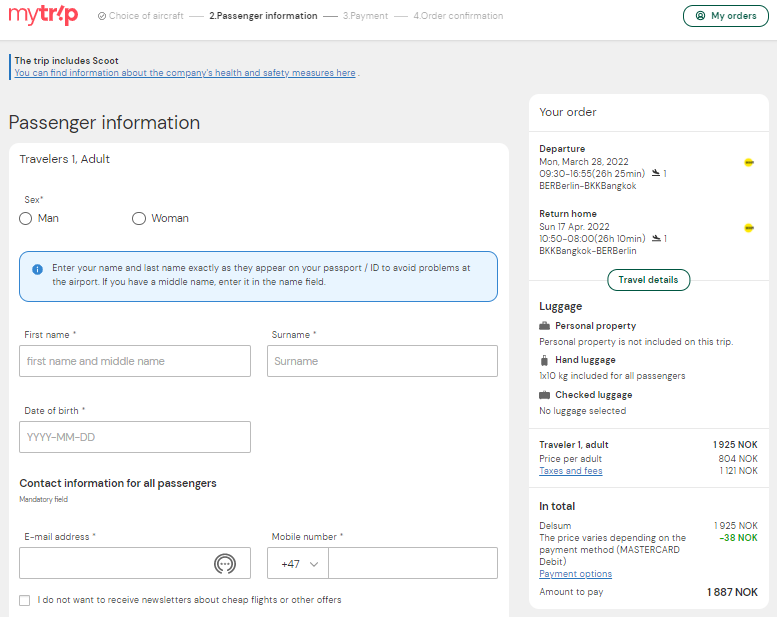The width and height of the screenshot is (777, 617).
Task: Click the Hand luggage icon
Action: [544, 360]
